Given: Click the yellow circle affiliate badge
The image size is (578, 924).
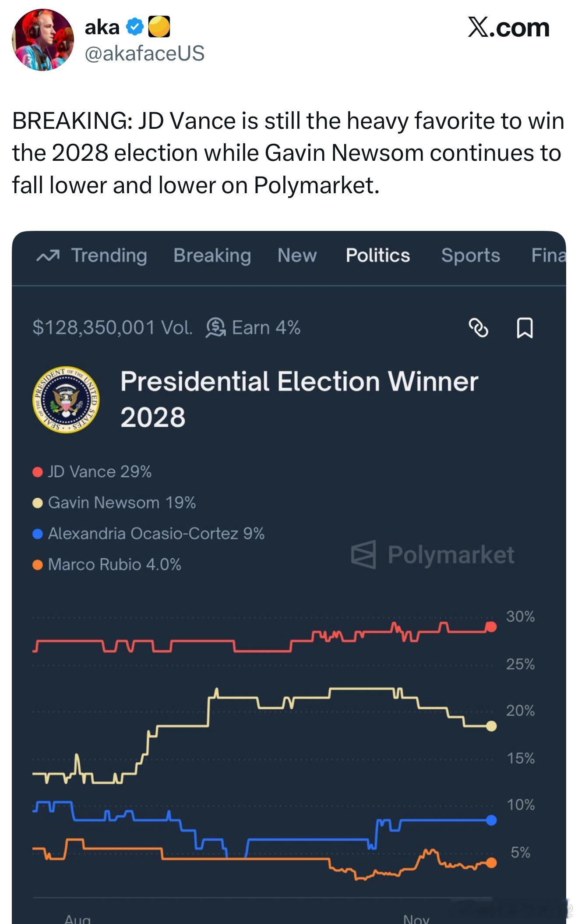Looking at the screenshot, I should 159,27.
